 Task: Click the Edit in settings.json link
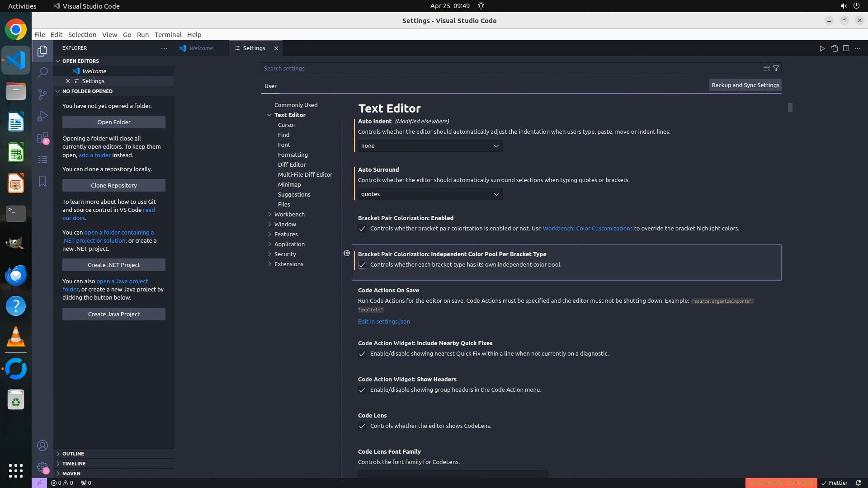(x=384, y=322)
